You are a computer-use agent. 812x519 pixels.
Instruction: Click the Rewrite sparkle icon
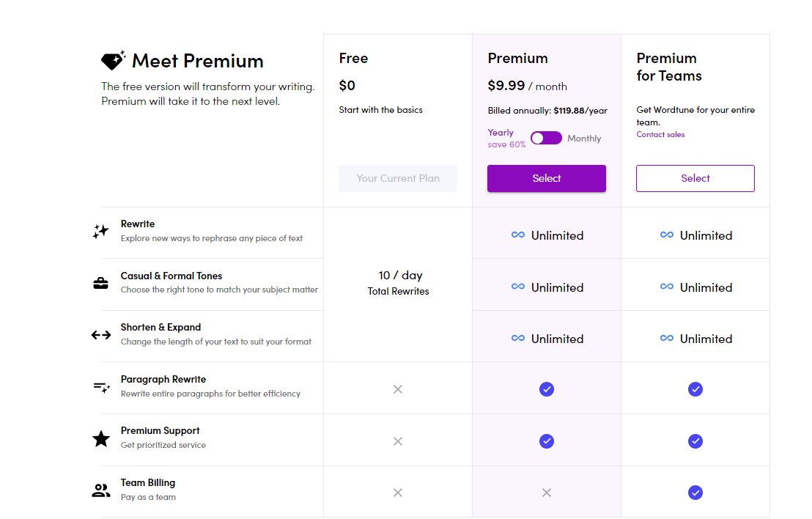pyautogui.click(x=101, y=231)
